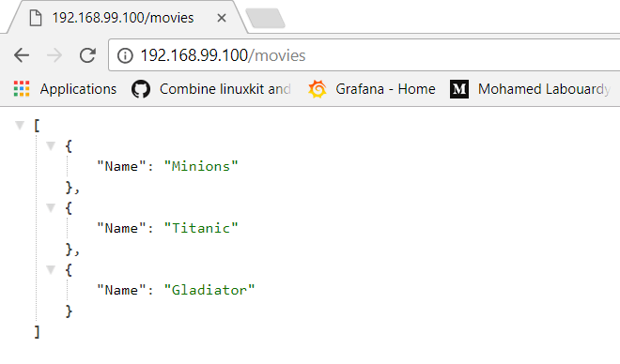
Task: Click the "Gladiator" string value
Action: pyautogui.click(x=209, y=290)
